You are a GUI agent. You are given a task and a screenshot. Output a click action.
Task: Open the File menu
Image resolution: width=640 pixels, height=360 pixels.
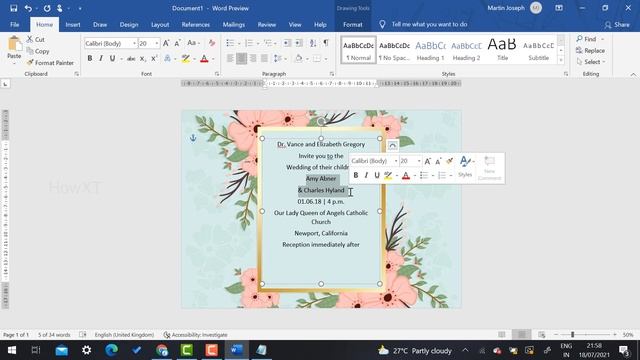[15, 24]
